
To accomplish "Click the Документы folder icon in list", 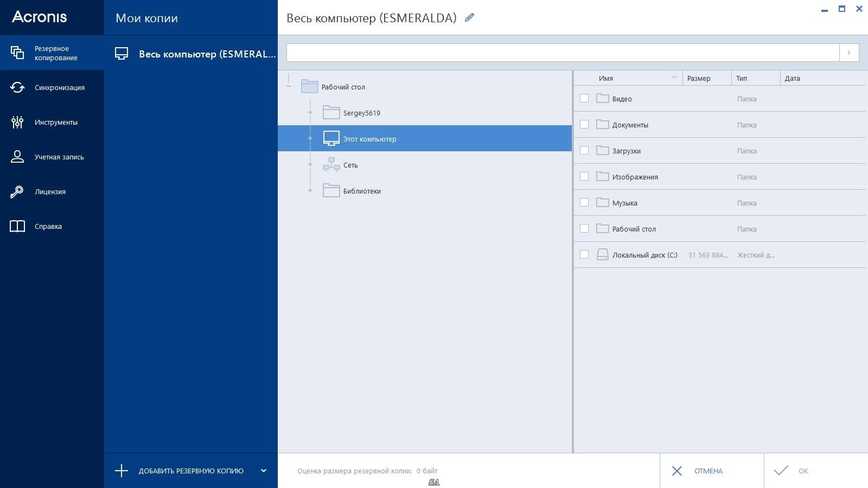I will [603, 124].
